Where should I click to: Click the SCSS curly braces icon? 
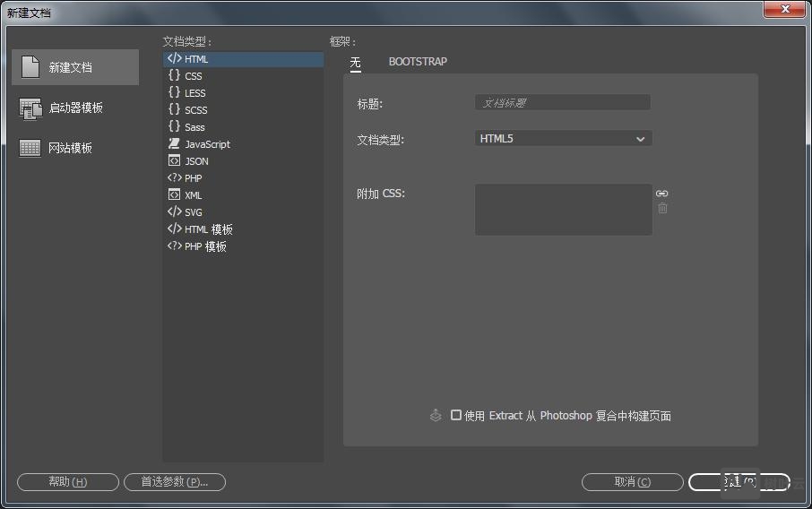pos(174,109)
